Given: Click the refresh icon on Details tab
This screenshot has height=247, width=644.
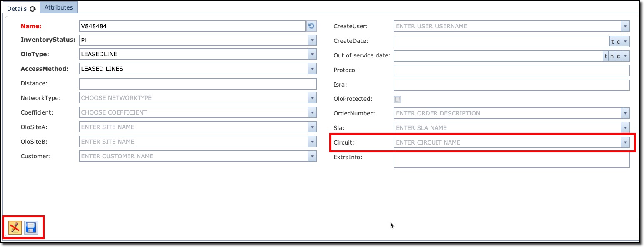Looking at the screenshot, I should click(33, 9).
